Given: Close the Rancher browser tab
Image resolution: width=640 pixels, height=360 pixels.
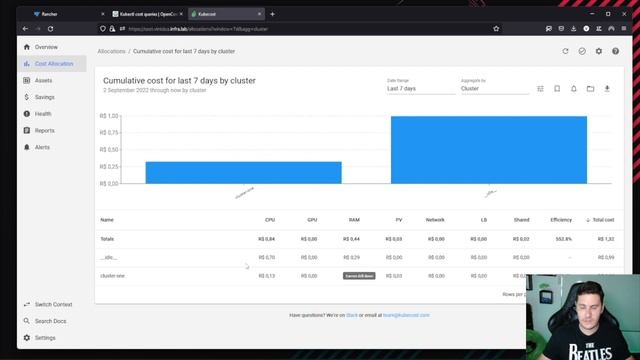Looking at the screenshot, I should tap(103, 14).
